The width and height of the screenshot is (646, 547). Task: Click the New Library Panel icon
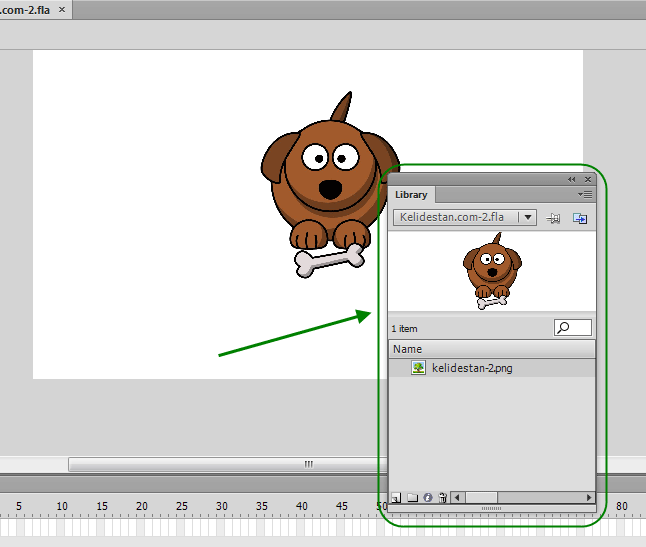(x=580, y=218)
